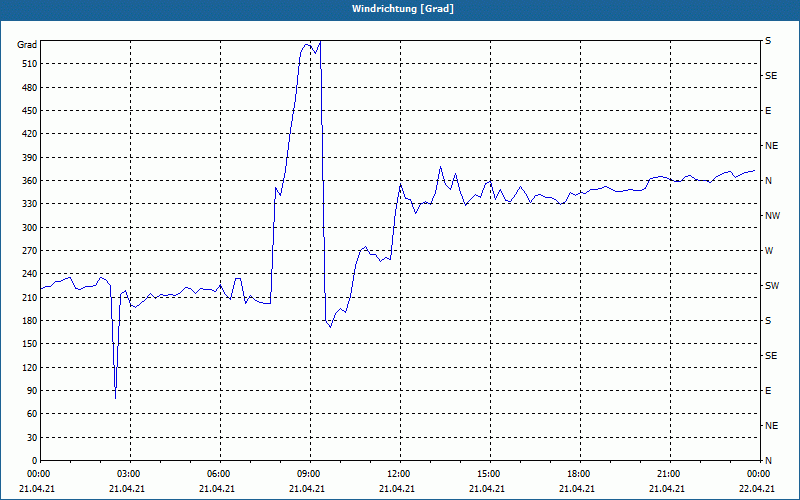Click the 210 y-axis tick label

(29, 297)
